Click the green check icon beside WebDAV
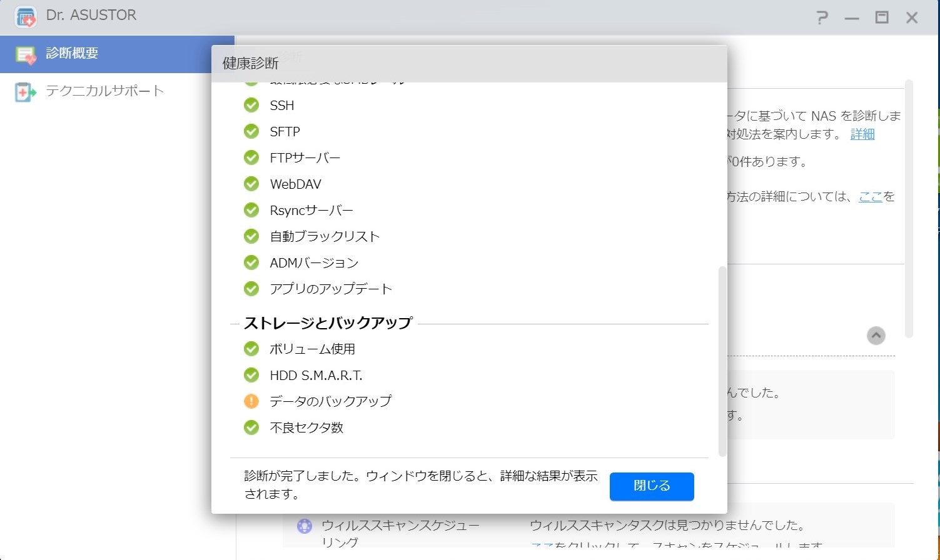Screen dimensions: 940x560 [251, 184]
